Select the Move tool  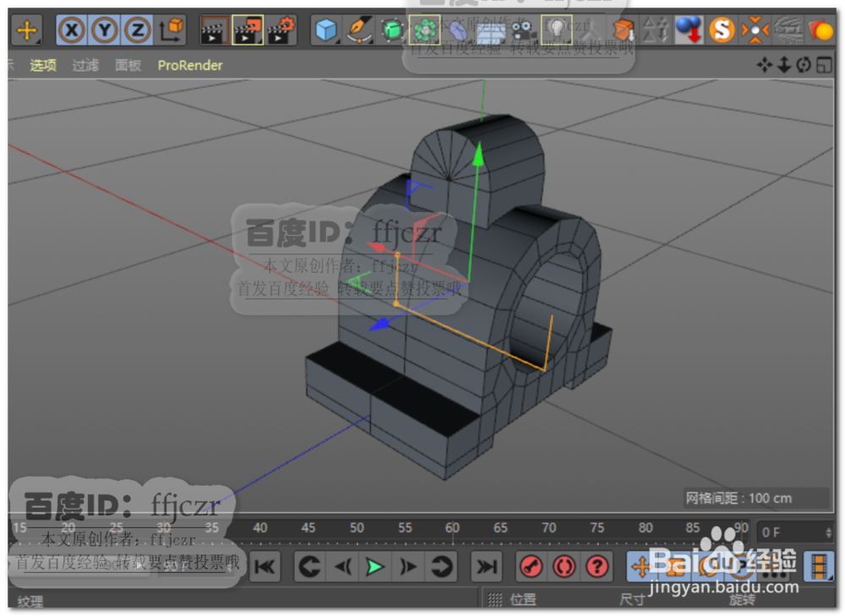[x=27, y=31]
